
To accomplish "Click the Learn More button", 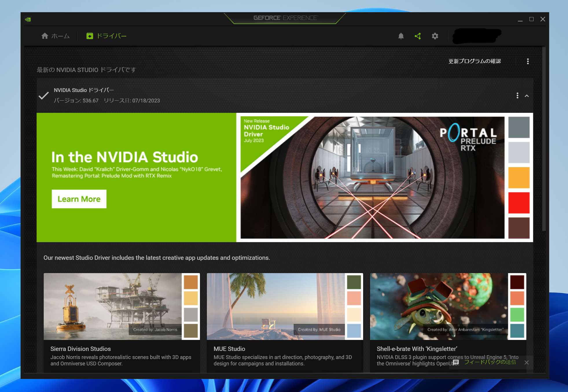I will [x=79, y=199].
